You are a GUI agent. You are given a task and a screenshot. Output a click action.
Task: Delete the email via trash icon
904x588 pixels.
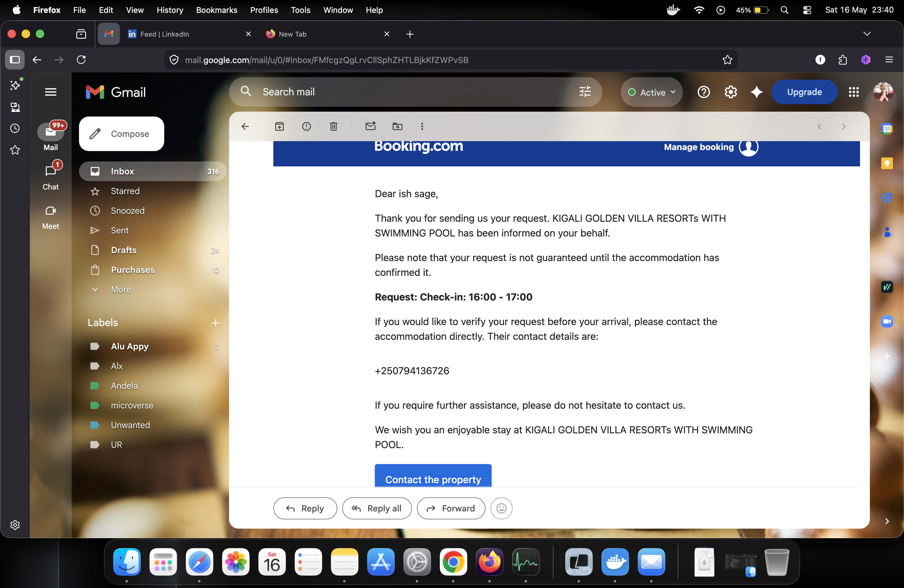(334, 126)
